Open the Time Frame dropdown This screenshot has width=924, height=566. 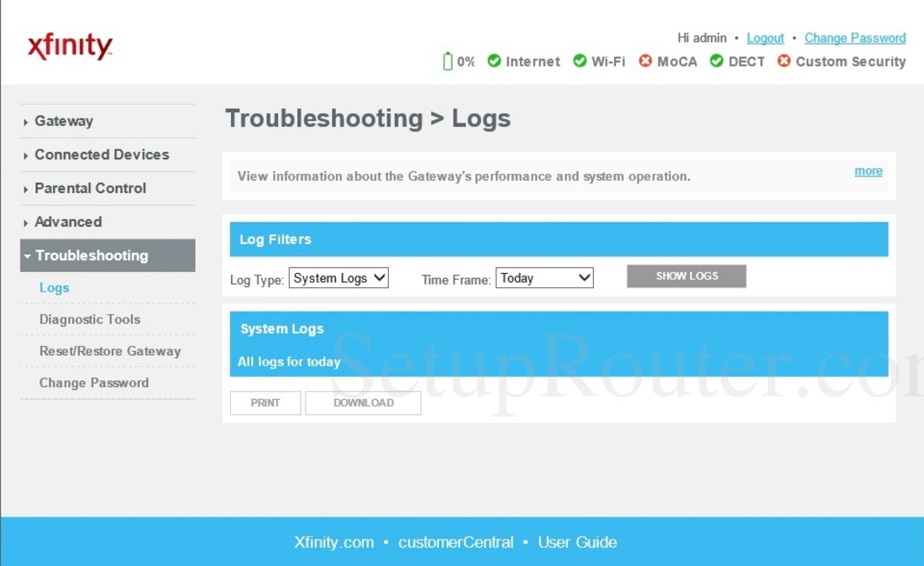click(544, 278)
